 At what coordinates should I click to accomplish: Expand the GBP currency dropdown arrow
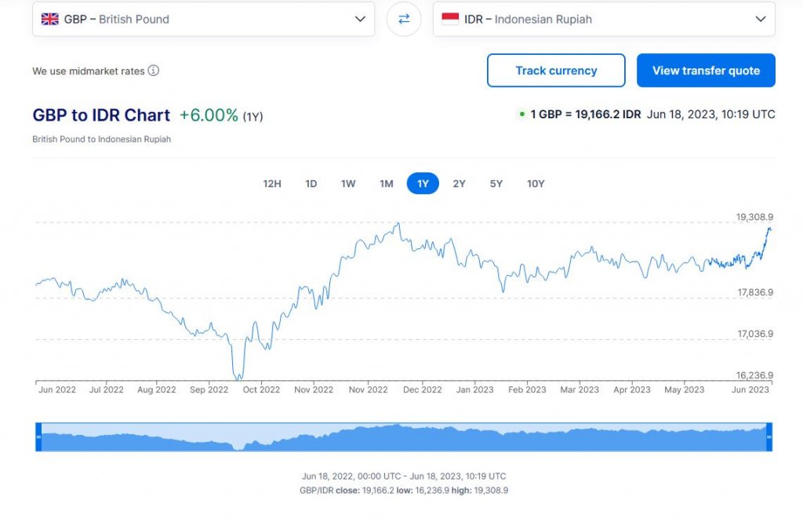pyautogui.click(x=360, y=19)
